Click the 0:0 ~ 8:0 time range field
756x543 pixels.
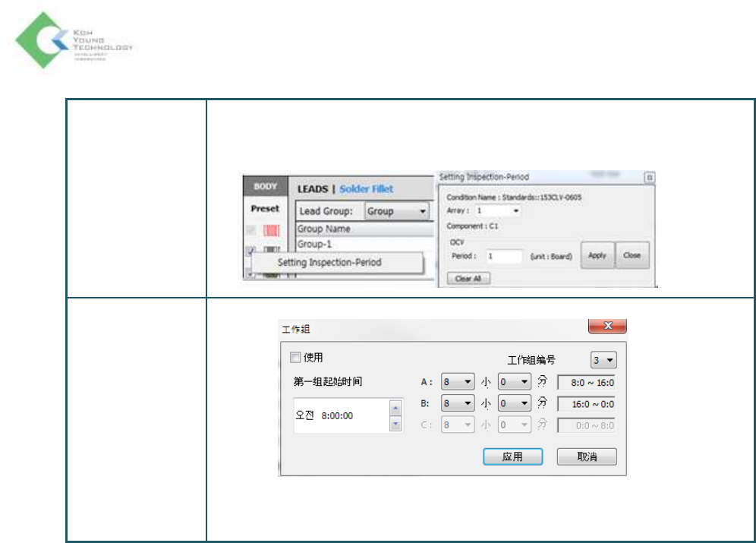pyautogui.click(x=586, y=426)
